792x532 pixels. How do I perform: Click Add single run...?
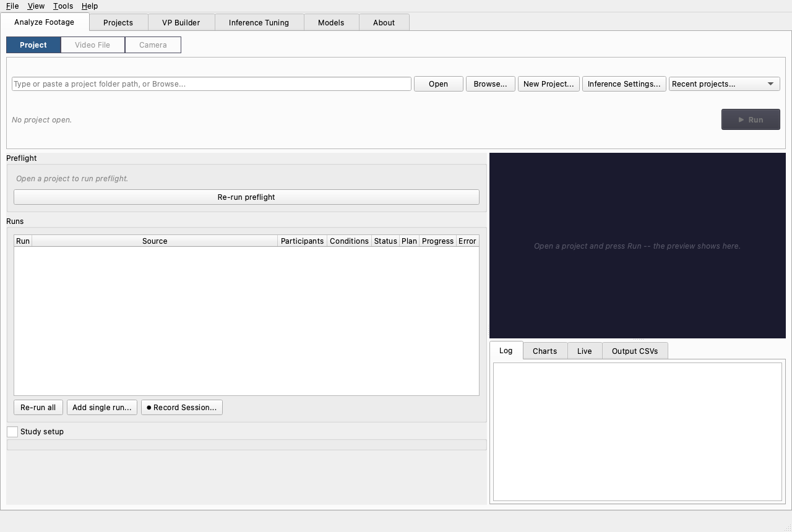pos(102,408)
